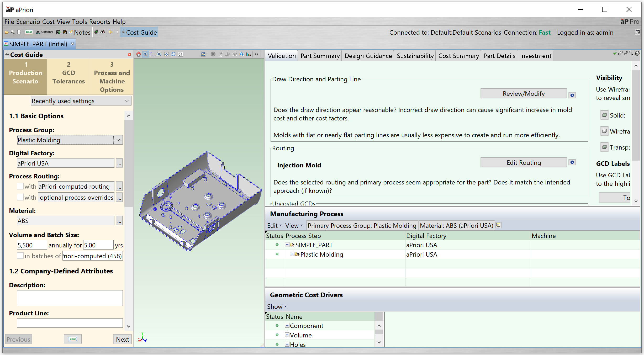
Task: Select the dashed rectangle zoom-box tool
Action: (x=152, y=54)
